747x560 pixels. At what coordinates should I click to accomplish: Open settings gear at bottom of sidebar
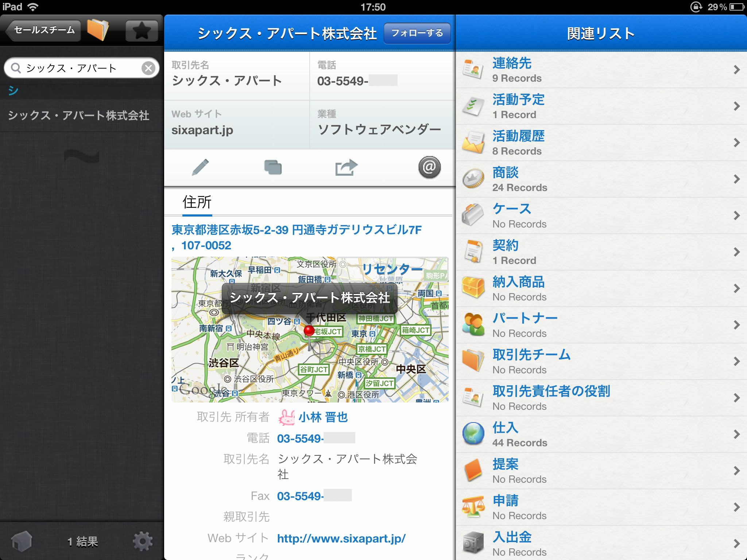[143, 541]
